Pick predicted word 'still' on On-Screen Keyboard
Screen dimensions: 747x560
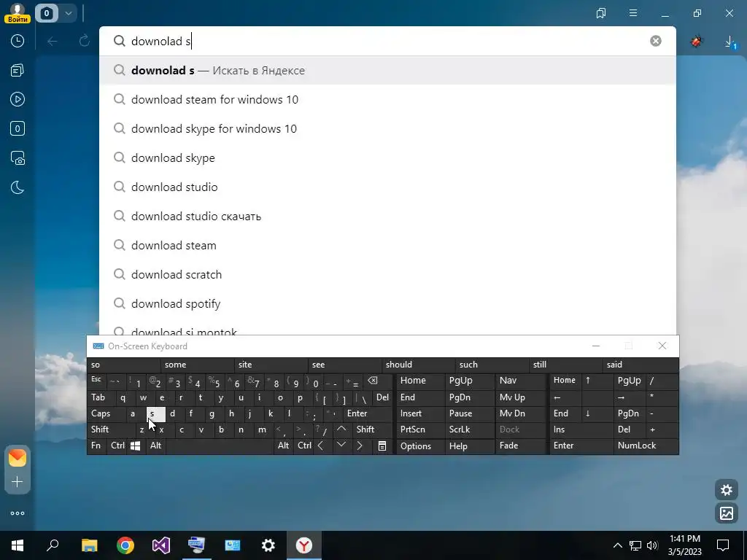pos(565,365)
